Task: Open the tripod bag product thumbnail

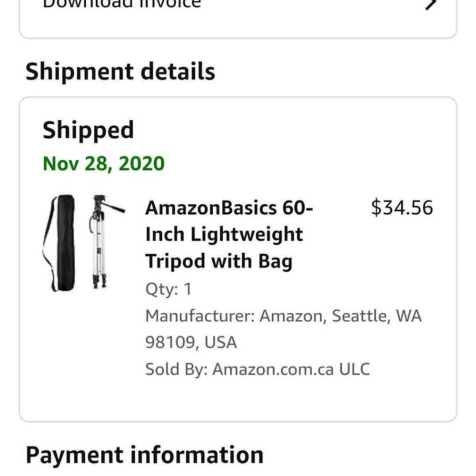Action: (x=84, y=243)
